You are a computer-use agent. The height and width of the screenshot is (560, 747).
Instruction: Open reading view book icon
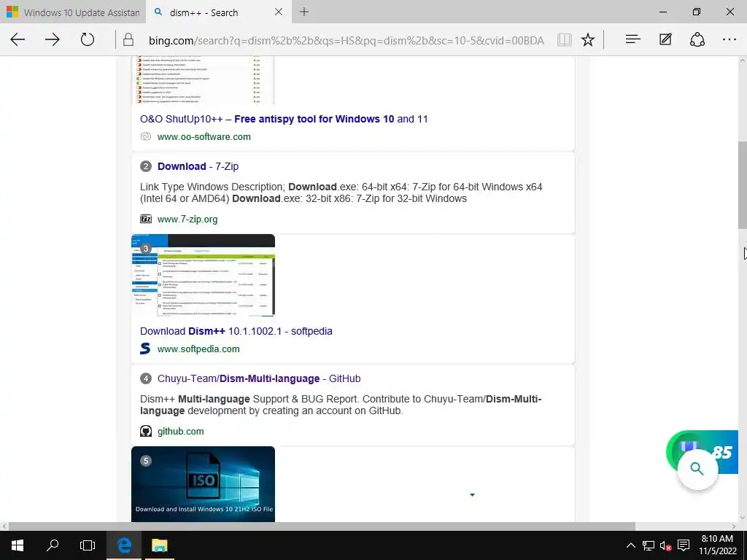[564, 40]
